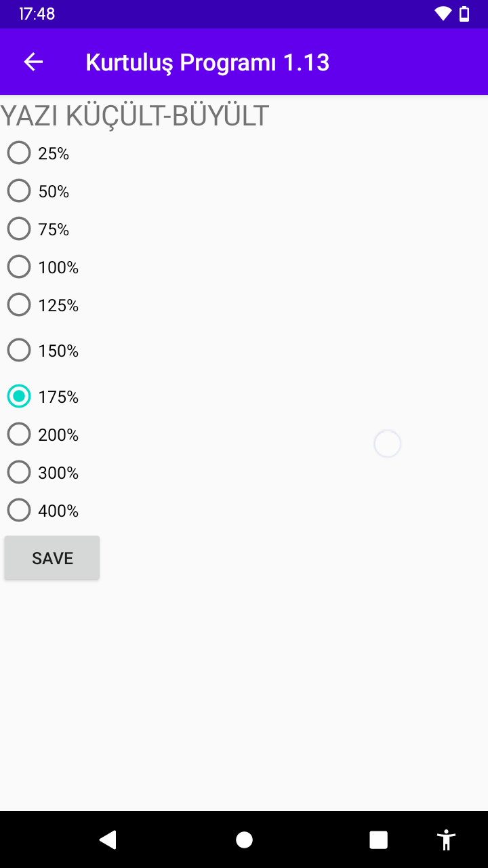The height and width of the screenshot is (868, 488).
Task: Tap the battery status icon
Action: pyautogui.click(x=464, y=14)
